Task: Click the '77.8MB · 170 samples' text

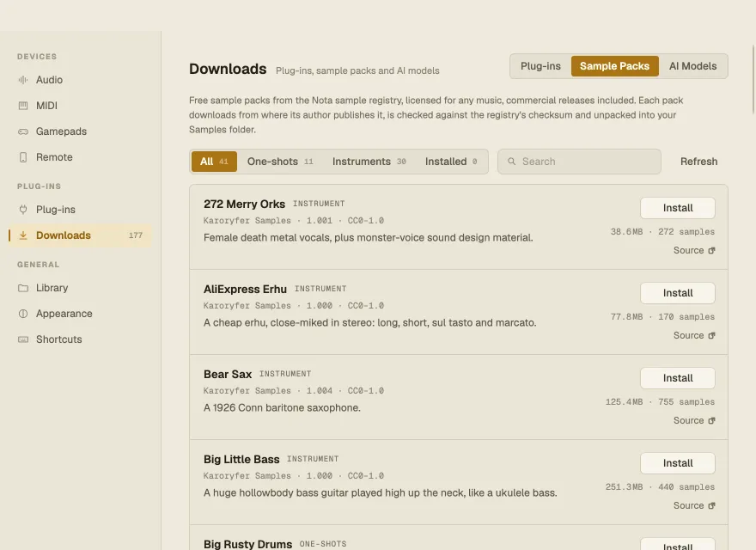Action: (662, 317)
